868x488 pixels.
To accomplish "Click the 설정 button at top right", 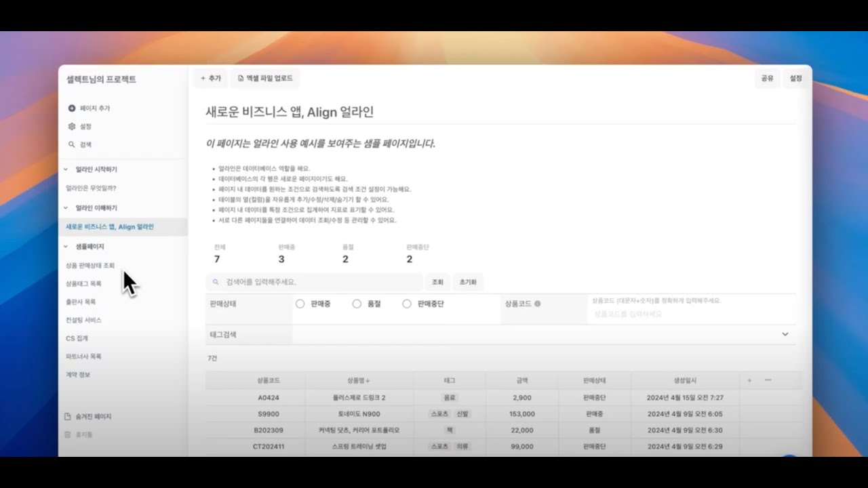I will 796,79.
